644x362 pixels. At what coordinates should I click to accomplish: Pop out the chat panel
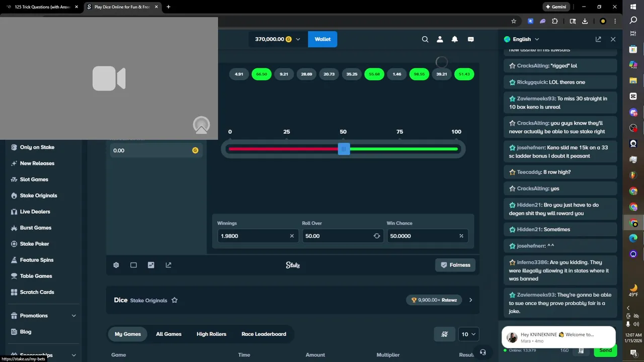598,39
